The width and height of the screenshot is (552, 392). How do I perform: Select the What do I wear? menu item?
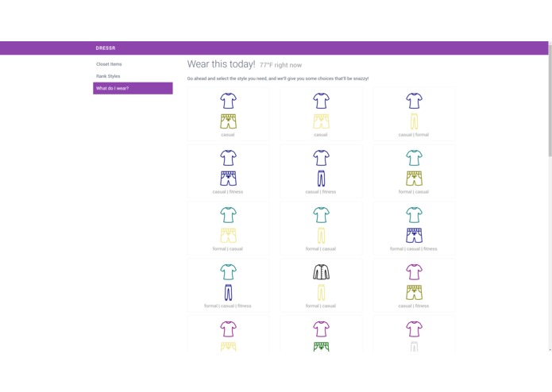133,88
